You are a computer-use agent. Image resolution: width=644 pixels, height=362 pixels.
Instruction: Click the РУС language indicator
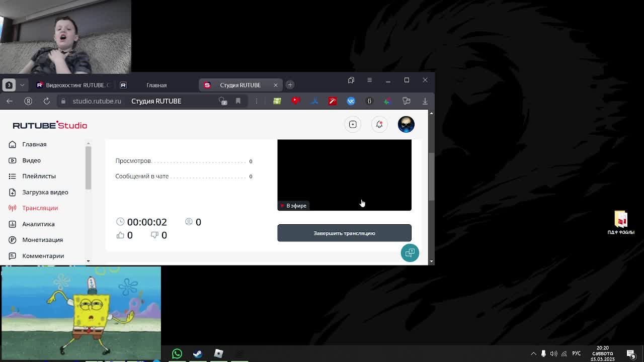pyautogui.click(x=577, y=353)
